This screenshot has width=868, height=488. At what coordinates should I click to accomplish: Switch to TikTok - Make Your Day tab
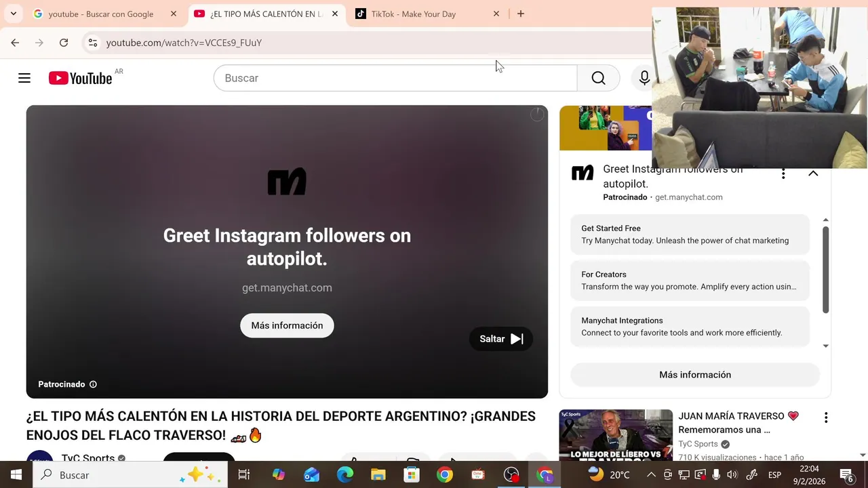click(x=414, y=14)
